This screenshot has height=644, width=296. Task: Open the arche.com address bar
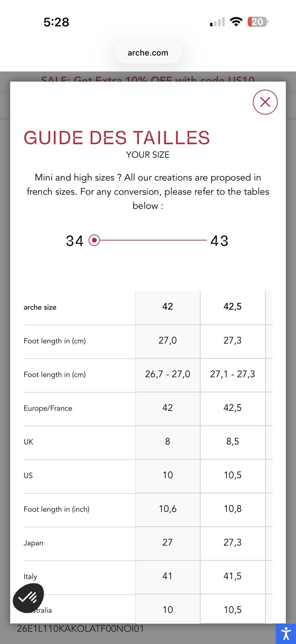point(148,53)
